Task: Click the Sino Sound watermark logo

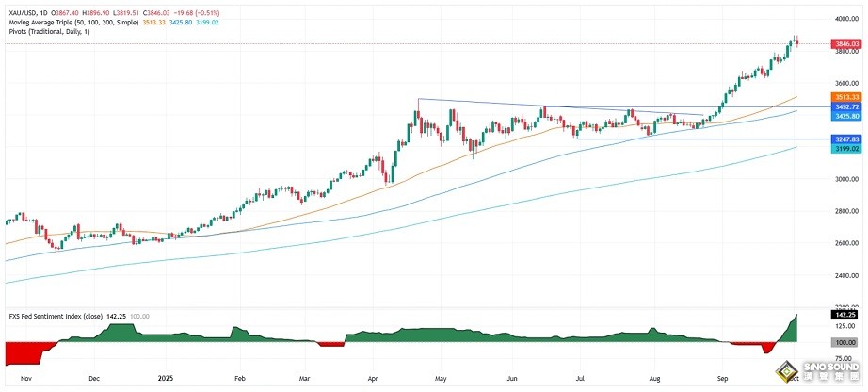Action: [x=829, y=370]
